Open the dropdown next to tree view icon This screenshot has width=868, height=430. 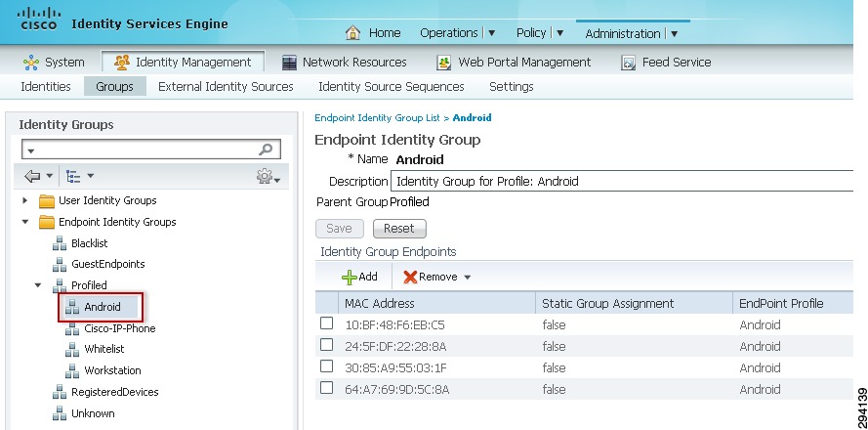point(90,176)
